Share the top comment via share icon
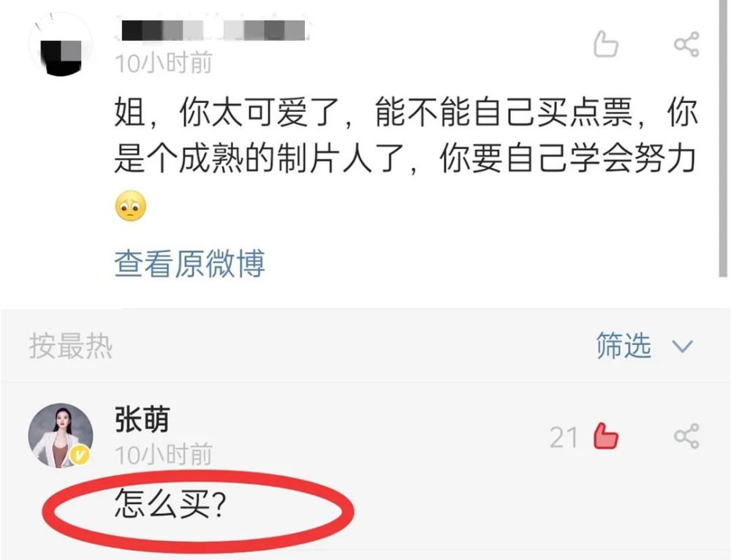The width and height of the screenshot is (731, 560). click(686, 45)
